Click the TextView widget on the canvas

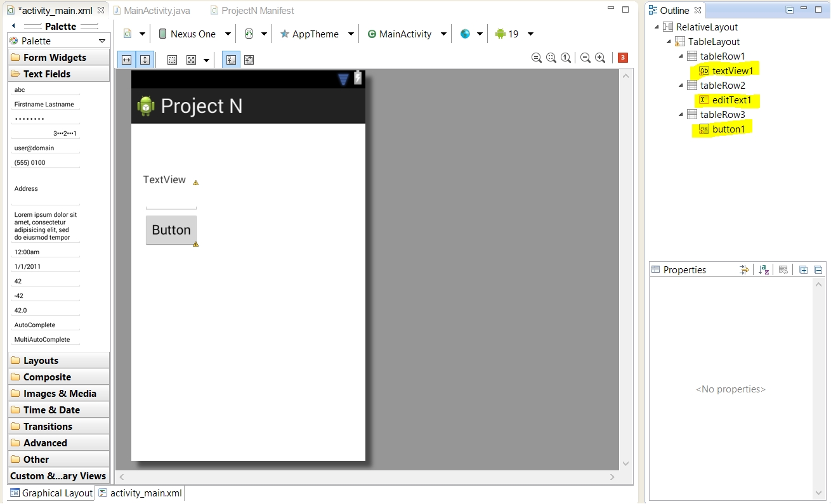[x=164, y=180]
